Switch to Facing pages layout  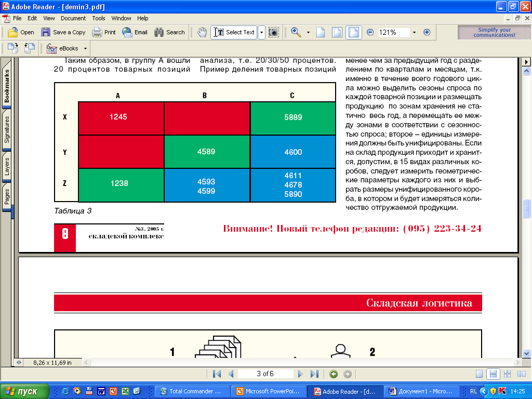(522, 374)
